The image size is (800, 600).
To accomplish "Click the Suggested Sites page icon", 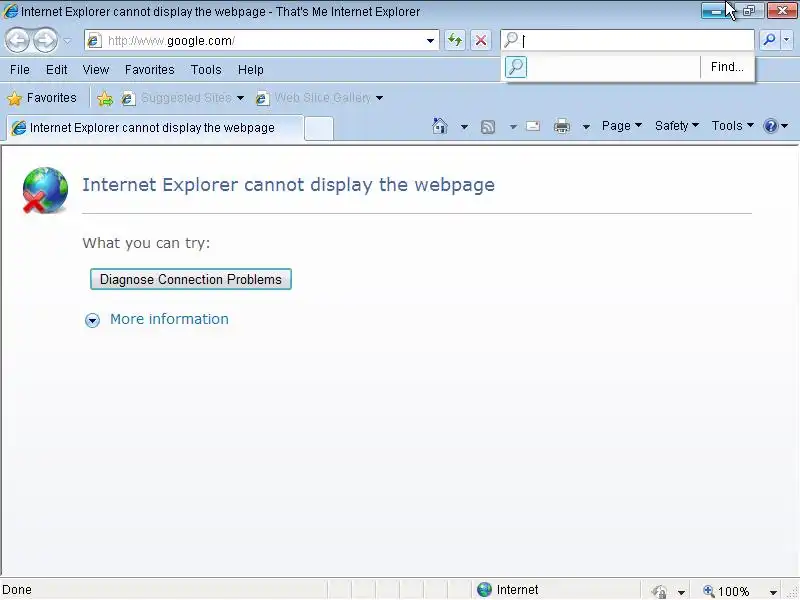I will [x=128, y=98].
